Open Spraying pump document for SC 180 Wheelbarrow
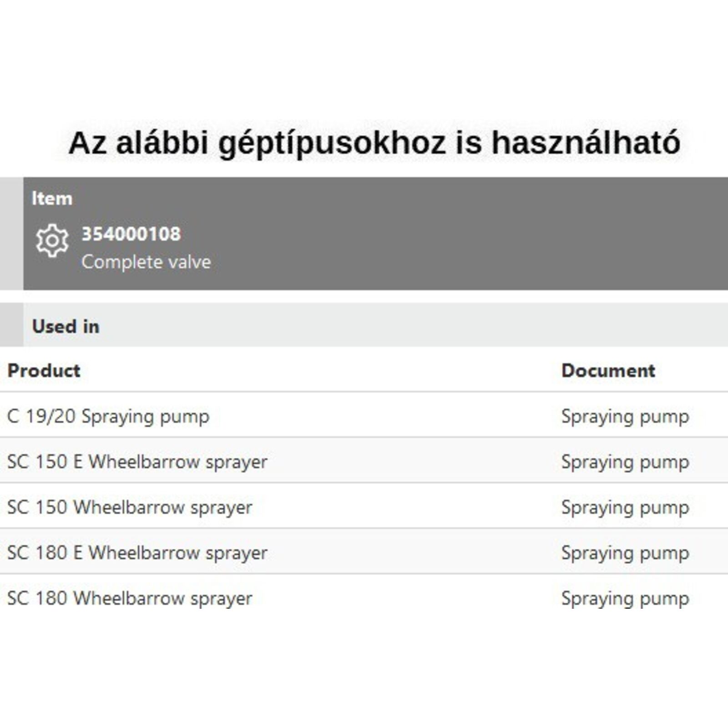The width and height of the screenshot is (728, 728). point(625,598)
